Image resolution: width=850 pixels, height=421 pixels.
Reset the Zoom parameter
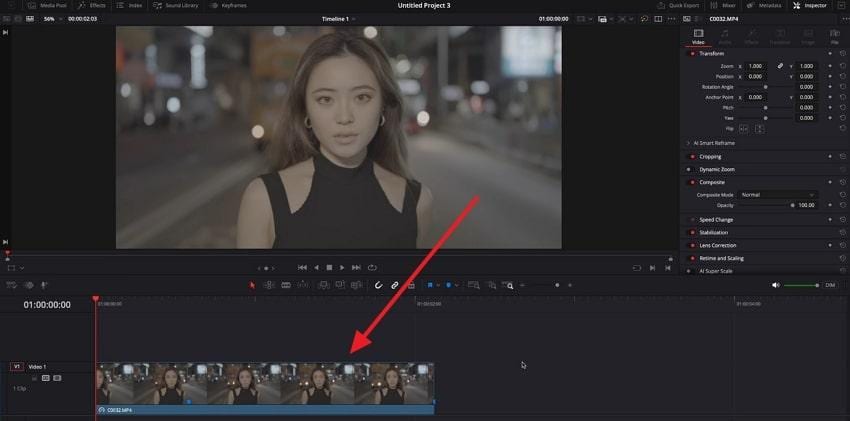(842, 66)
